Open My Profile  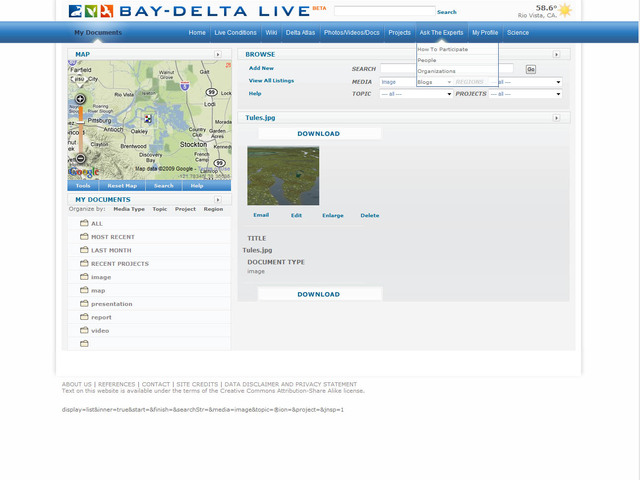click(485, 33)
